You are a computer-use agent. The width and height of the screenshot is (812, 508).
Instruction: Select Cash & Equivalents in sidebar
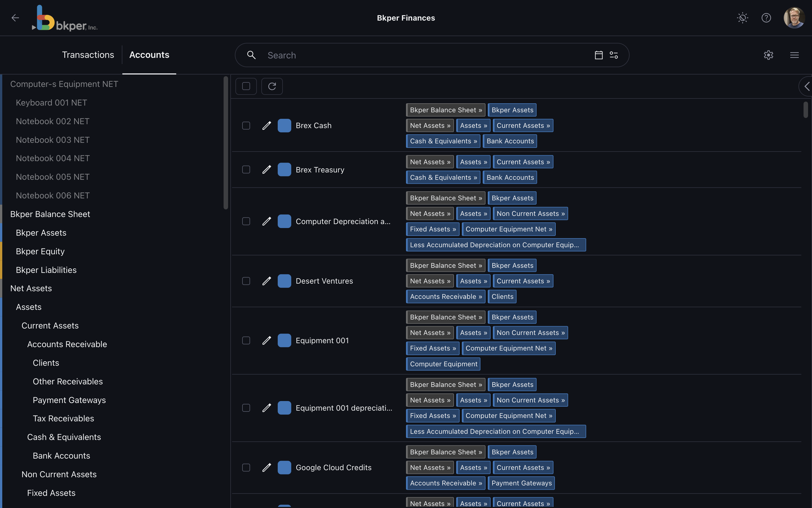coord(64,437)
